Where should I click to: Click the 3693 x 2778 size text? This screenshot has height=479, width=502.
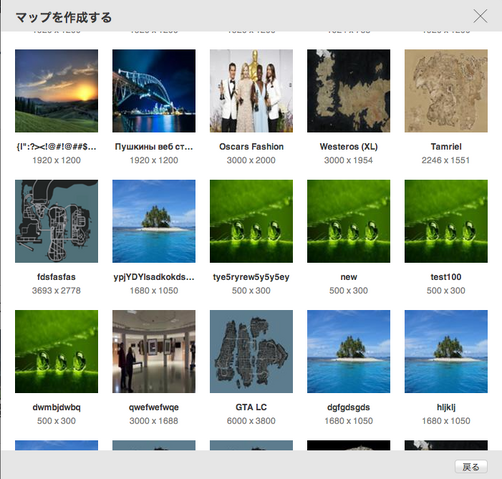[56, 291]
